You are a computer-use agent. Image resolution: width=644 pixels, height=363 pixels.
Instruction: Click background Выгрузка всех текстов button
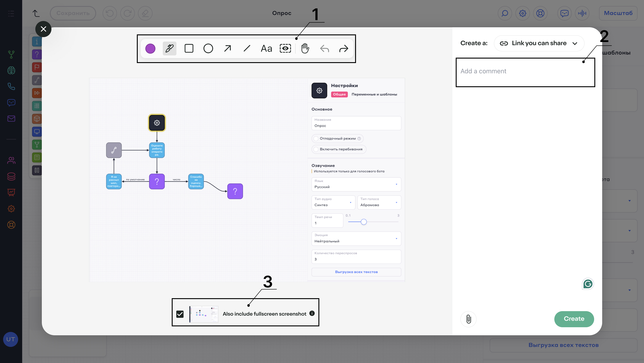(563, 345)
